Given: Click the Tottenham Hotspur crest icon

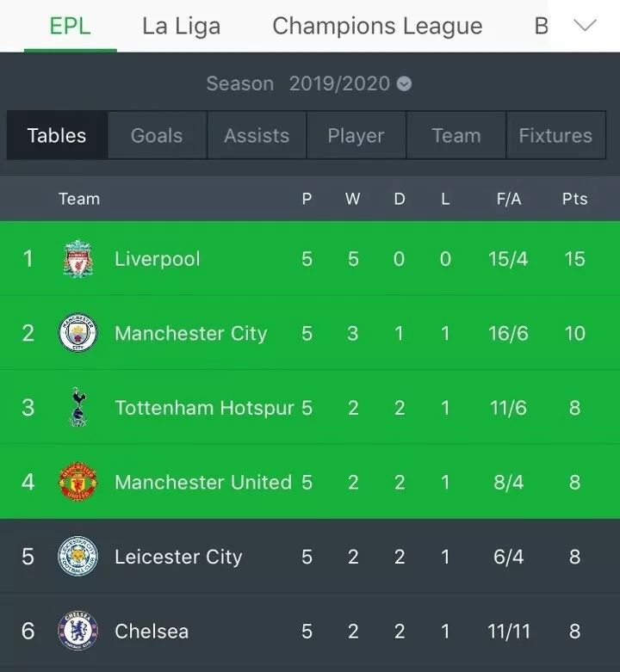Looking at the screenshot, I should [78, 408].
